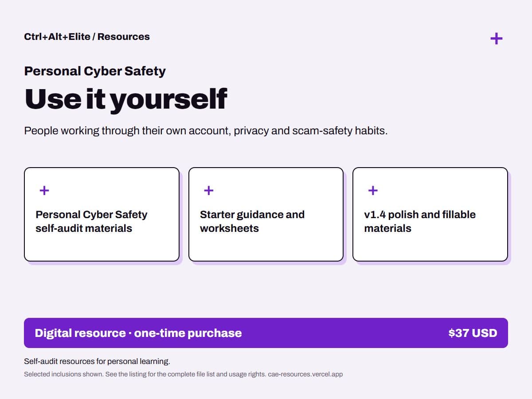This screenshot has height=399, width=532.
Task: Click the 'Selected inclusions shown' footnote with site URL
Action: 183,374
